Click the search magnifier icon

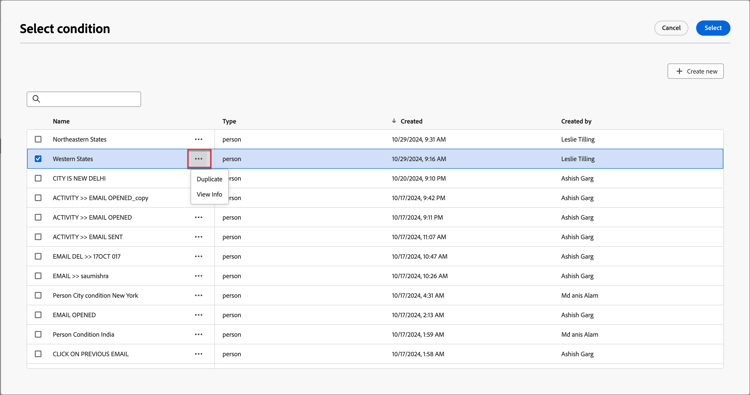coord(36,99)
